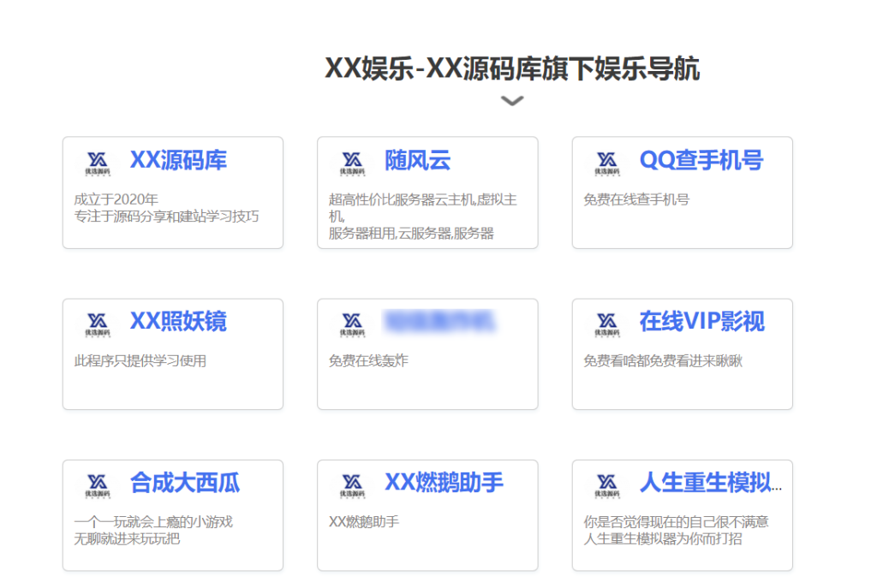
Task: Click the XX照妖镜 card logo icon
Action: click(98, 324)
